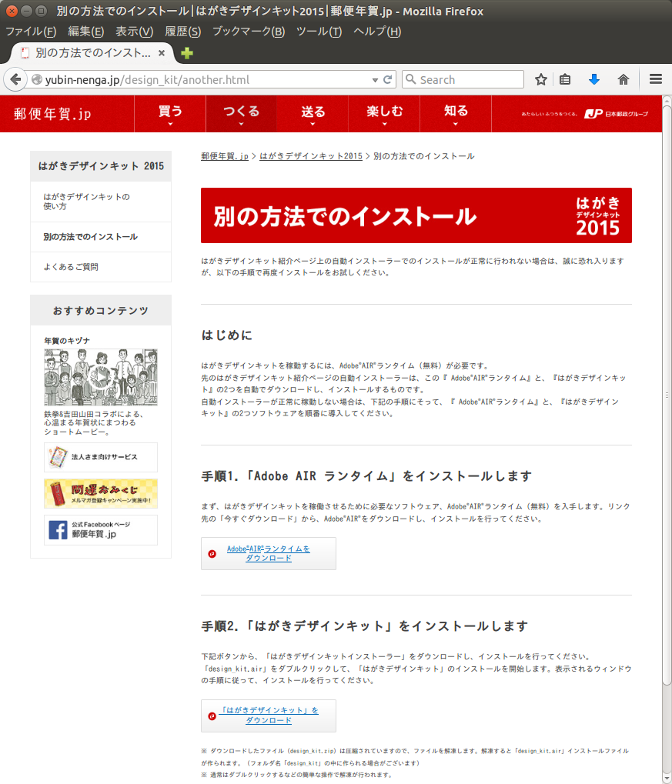Click the Facebook icon on 公式Facebookページ banner
Viewport: 672px width, 784px height.
pyautogui.click(x=58, y=530)
